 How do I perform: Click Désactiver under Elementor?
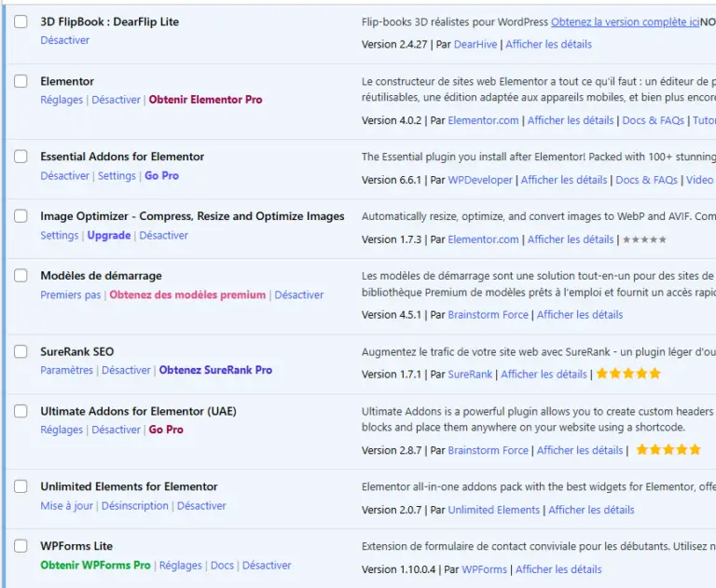pos(116,100)
